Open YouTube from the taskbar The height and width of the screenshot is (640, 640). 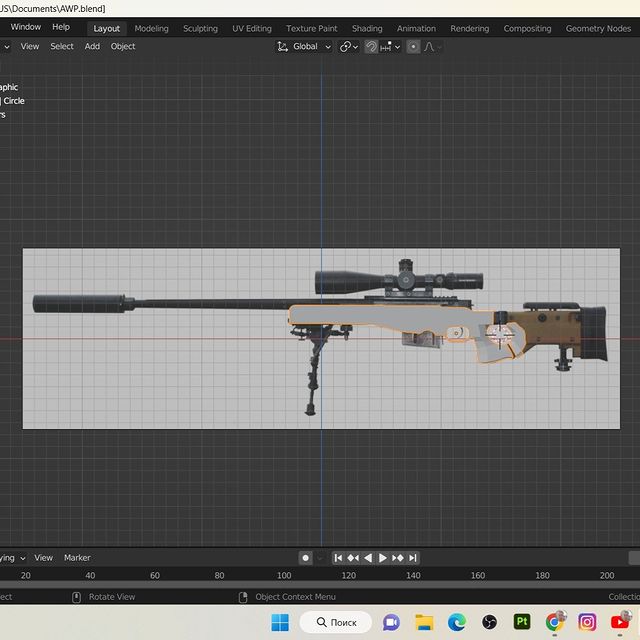tap(620, 622)
